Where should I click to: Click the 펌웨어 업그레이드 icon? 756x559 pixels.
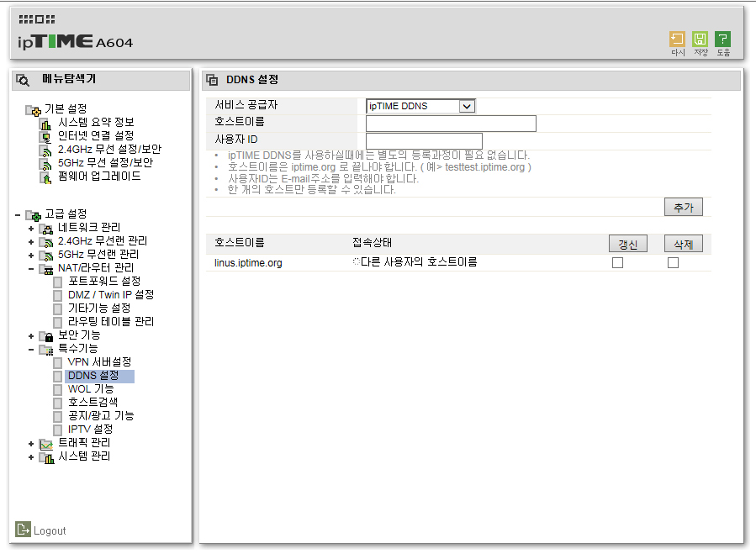pos(45,178)
